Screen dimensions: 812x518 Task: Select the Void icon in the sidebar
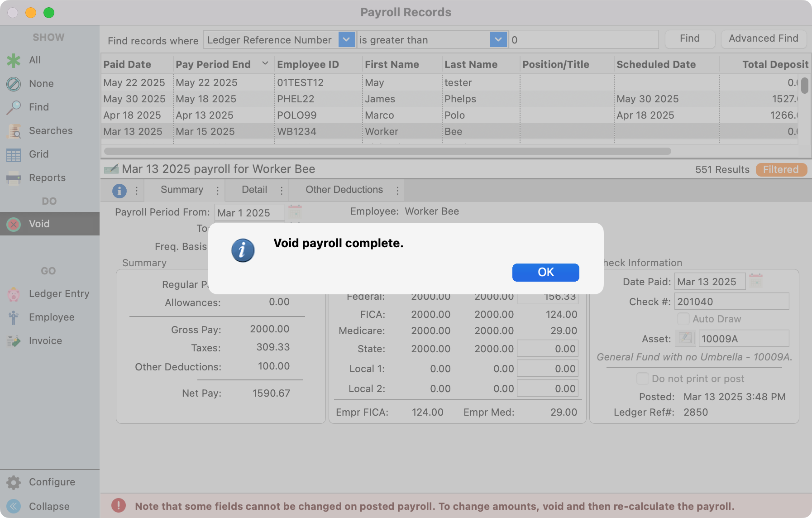pyautogui.click(x=14, y=224)
